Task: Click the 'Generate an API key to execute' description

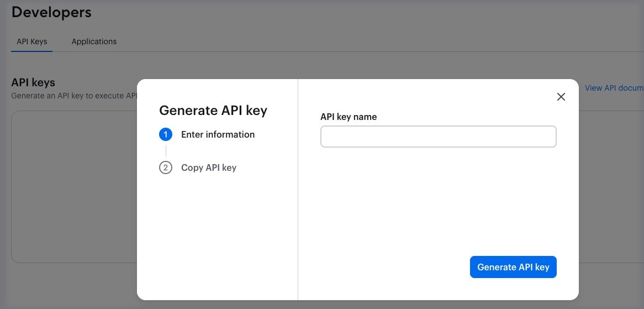Action: pos(74,96)
